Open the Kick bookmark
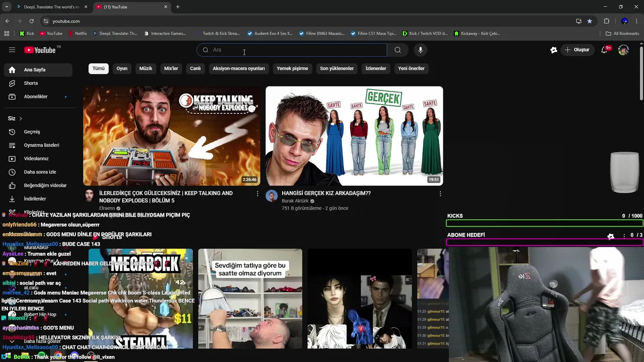Image resolution: width=644 pixels, height=362 pixels. [x=27, y=34]
